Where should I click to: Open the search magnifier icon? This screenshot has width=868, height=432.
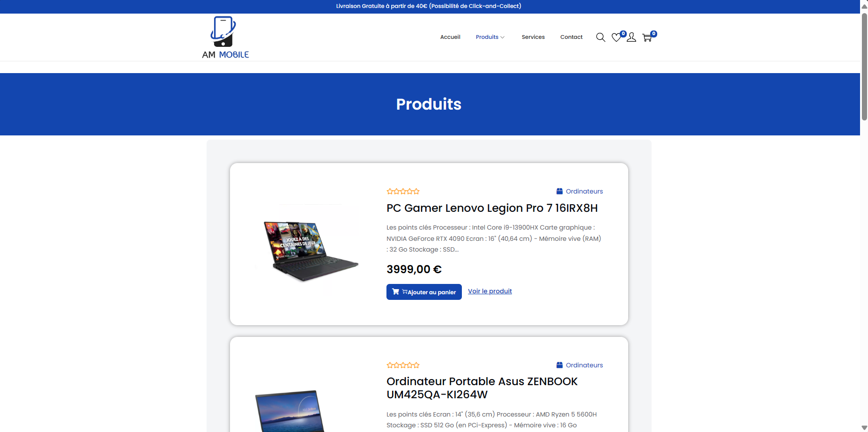click(601, 37)
